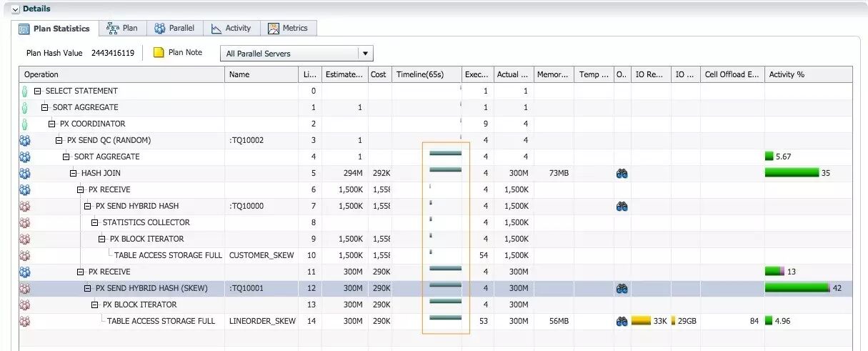Collapse the HASH JOIN node
Viewport: 868px width, 351px height.
(x=73, y=173)
